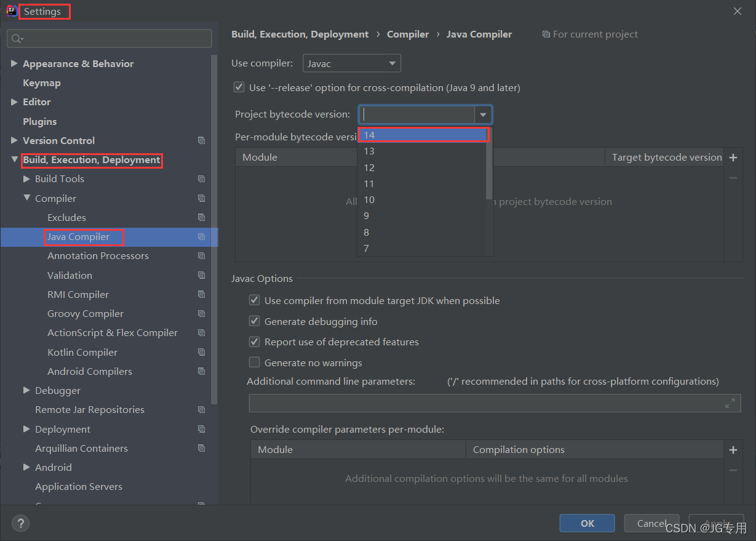Screen dimensions: 756x541
Task: Click the project icon next to Java Compiler
Action: coord(201,236)
